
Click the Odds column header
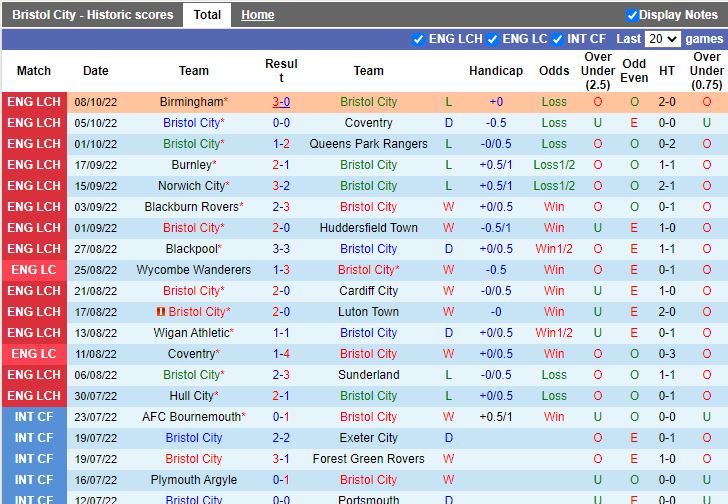[554, 71]
